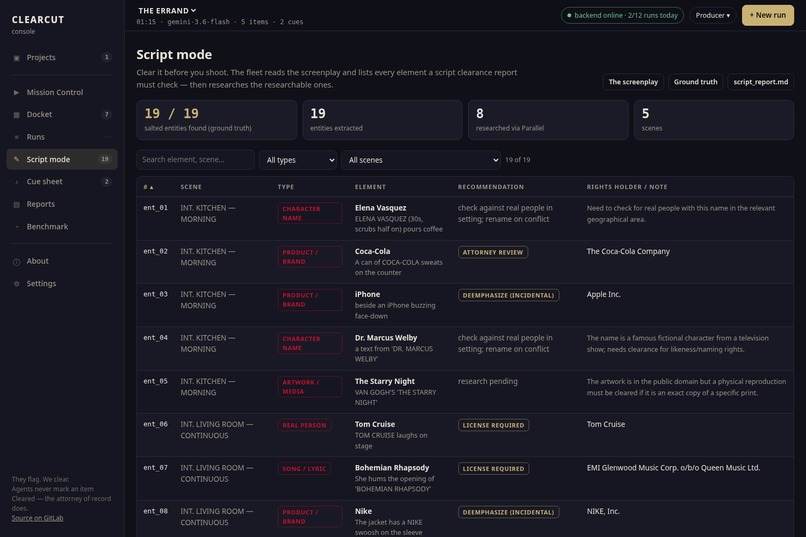Click the ent_01 row ID
This screenshot has height=537, width=806.
coord(155,208)
